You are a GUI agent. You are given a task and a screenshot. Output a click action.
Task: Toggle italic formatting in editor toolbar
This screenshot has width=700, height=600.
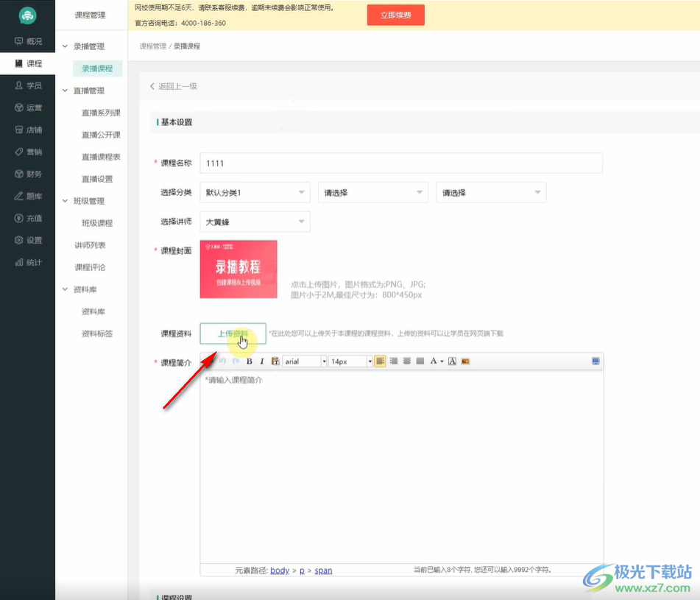(x=261, y=361)
